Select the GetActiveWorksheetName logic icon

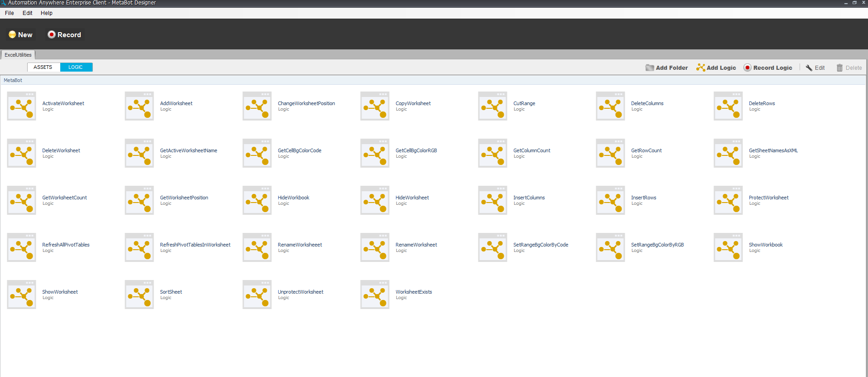(x=140, y=153)
